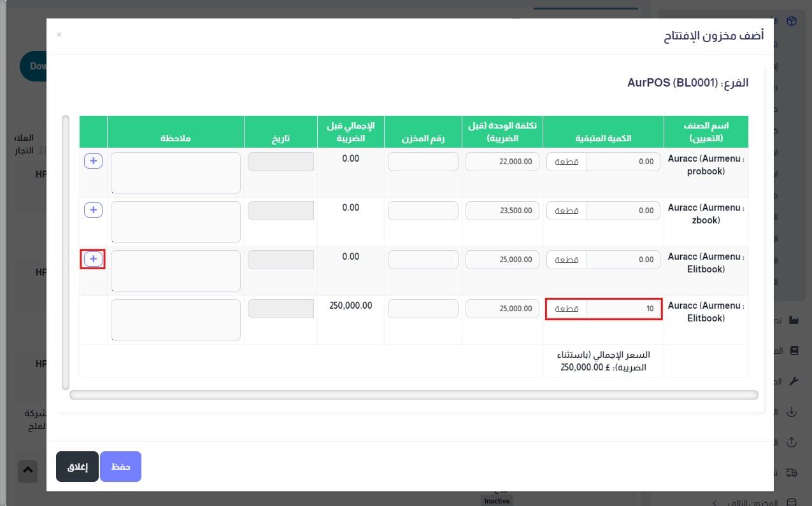This screenshot has height=506, width=812.
Task: Open the factory icon in the background sidebar
Action: point(794,320)
